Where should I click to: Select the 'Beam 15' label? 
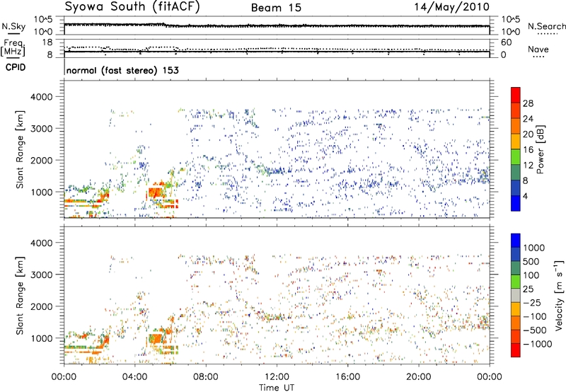point(276,8)
